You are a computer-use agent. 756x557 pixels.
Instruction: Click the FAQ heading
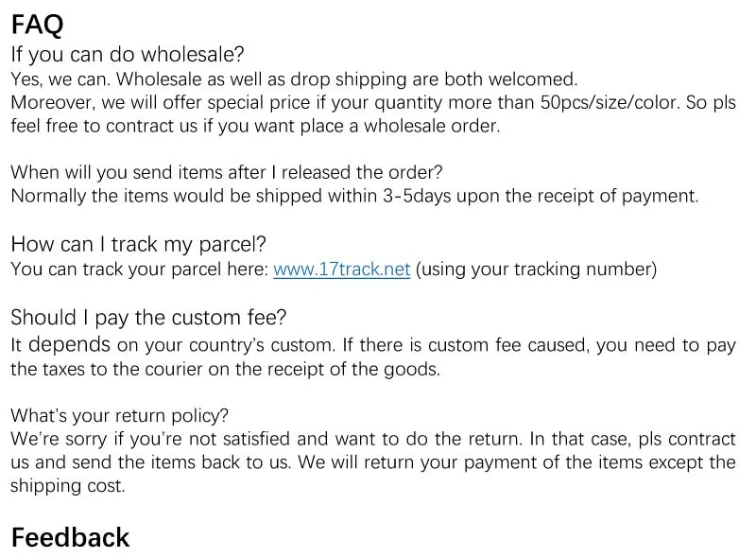click(37, 25)
